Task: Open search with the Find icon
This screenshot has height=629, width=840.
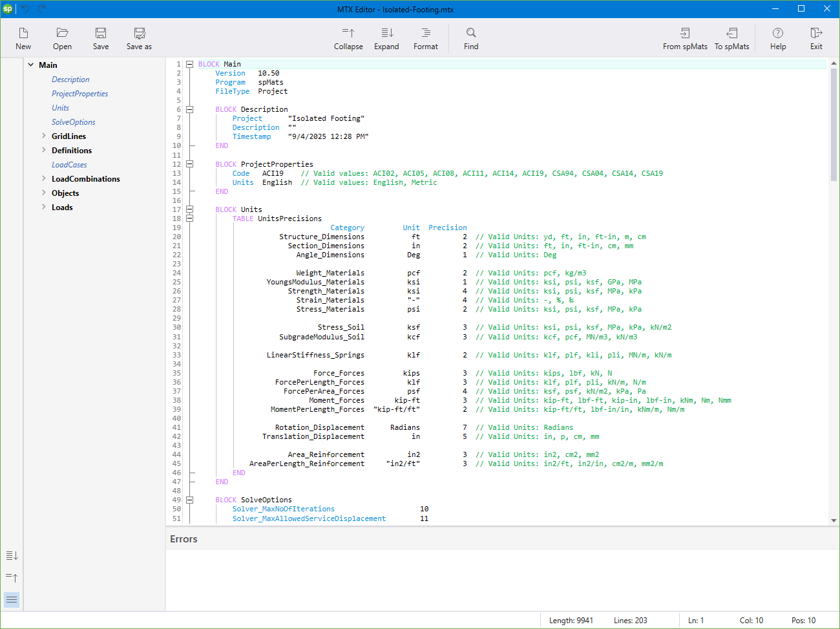Action: 470,37
